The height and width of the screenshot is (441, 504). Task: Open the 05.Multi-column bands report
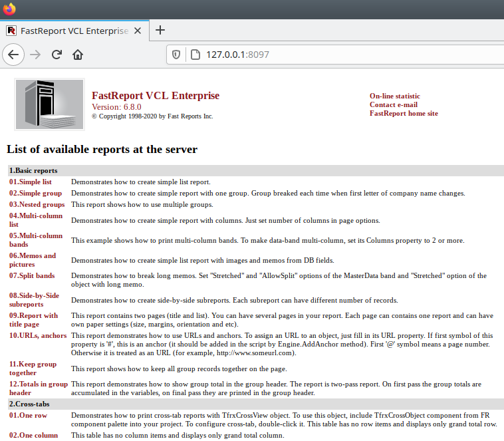[36, 240]
